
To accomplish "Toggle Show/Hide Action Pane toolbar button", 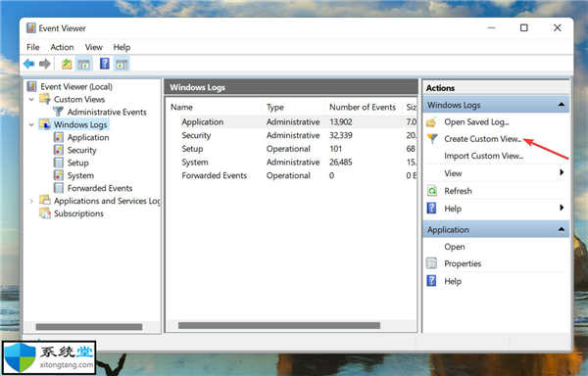I will (122, 64).
